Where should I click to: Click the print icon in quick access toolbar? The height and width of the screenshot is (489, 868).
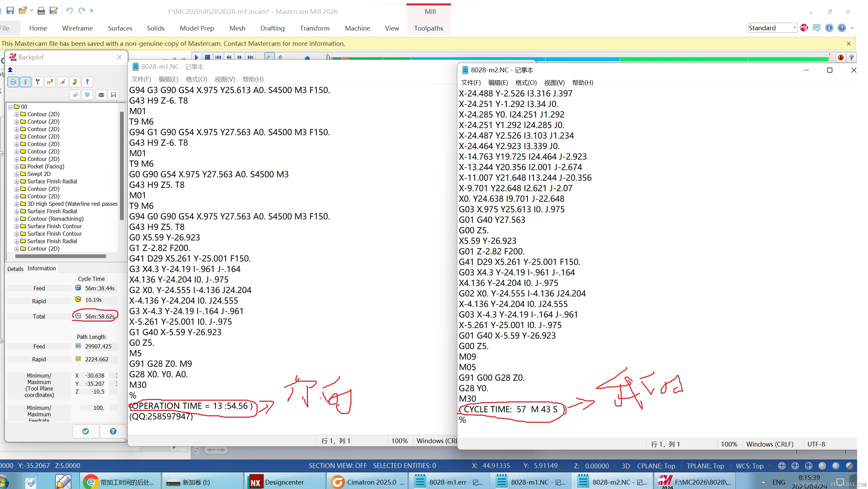(x=41, y=11)
